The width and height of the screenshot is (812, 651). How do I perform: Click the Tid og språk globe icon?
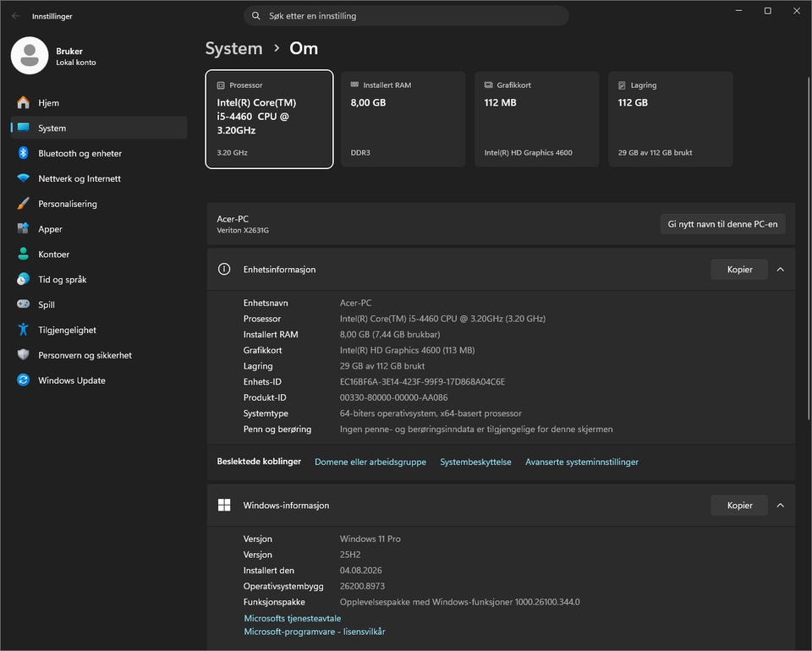tap(23, 279)
